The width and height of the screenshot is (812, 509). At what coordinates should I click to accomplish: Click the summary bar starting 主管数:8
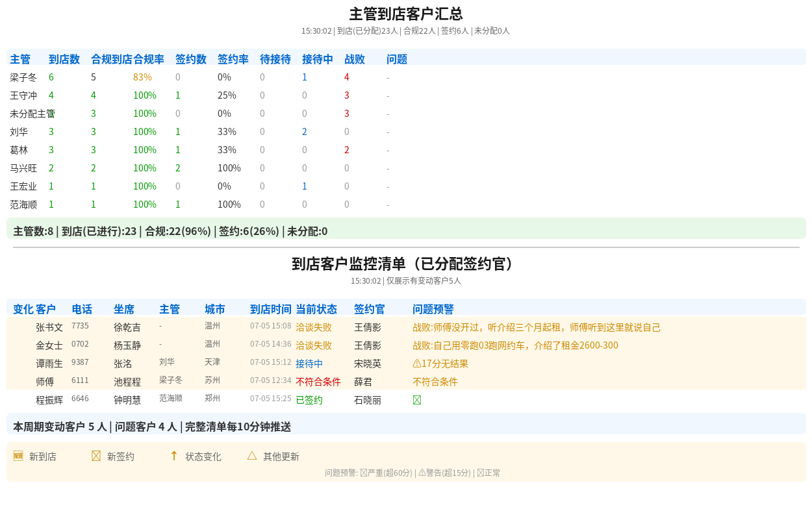pos(406,229)
